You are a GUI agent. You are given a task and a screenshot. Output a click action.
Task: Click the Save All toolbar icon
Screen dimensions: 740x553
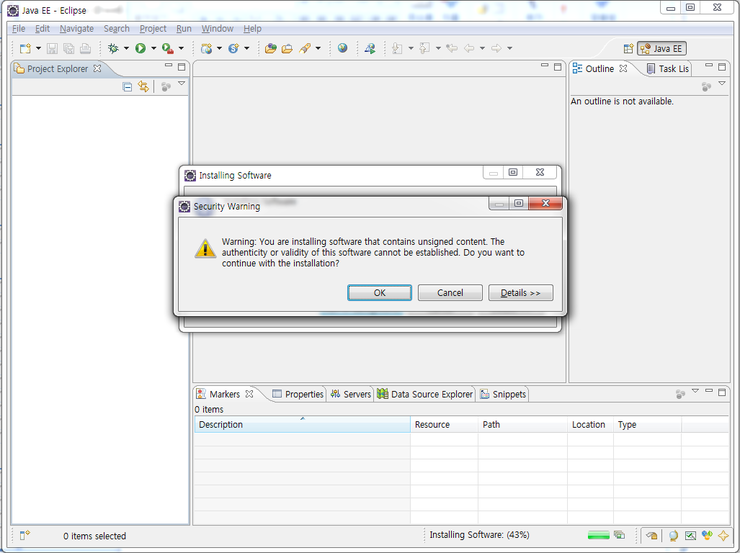(x=68, y=48)
